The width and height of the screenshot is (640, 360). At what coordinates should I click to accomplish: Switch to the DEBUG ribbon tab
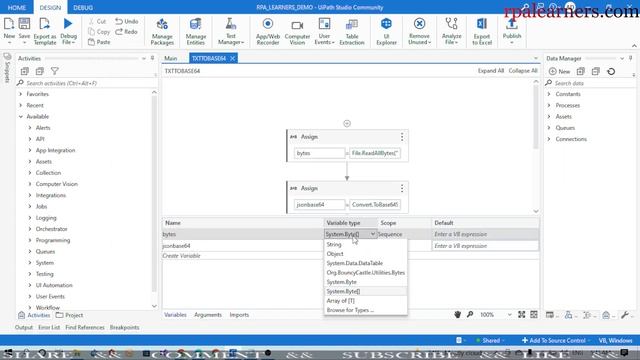point(83,7)
